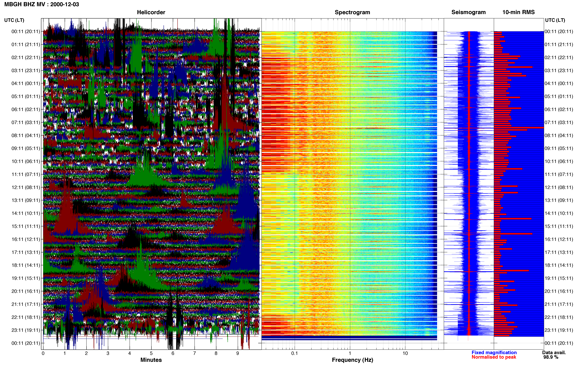Click the Frequency (Hz) axis label
The image size is (588, 368).
coord(352,360)
